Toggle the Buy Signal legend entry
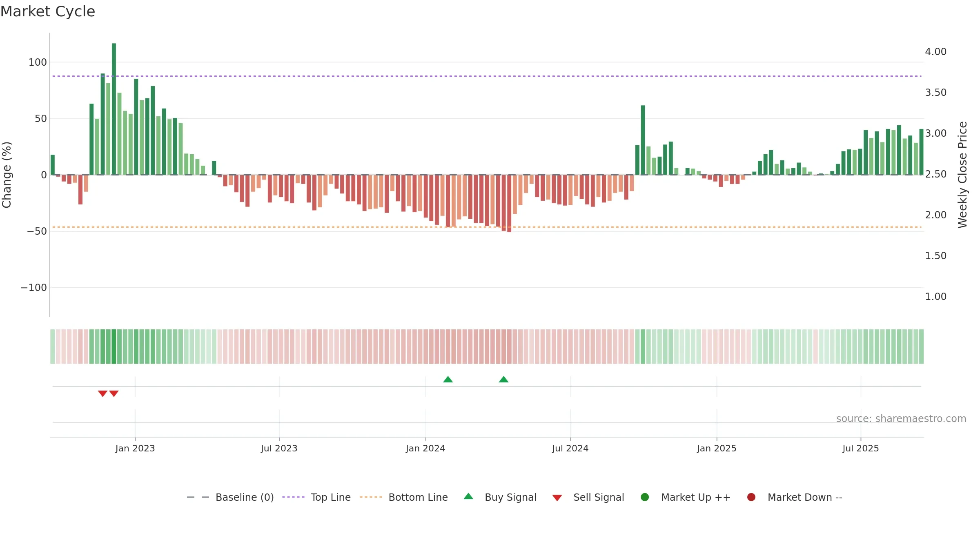Image resolution: width=980 pixels, height=551 pixels. point(500,497)
